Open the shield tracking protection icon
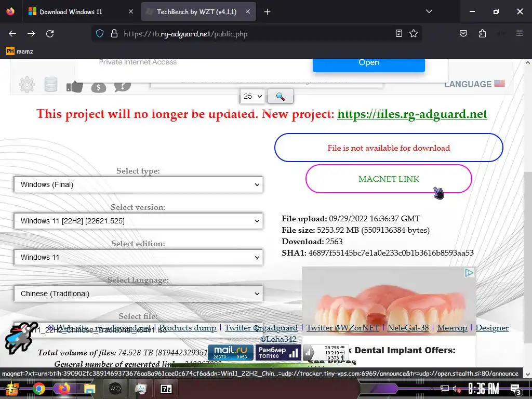 point(99,34)
